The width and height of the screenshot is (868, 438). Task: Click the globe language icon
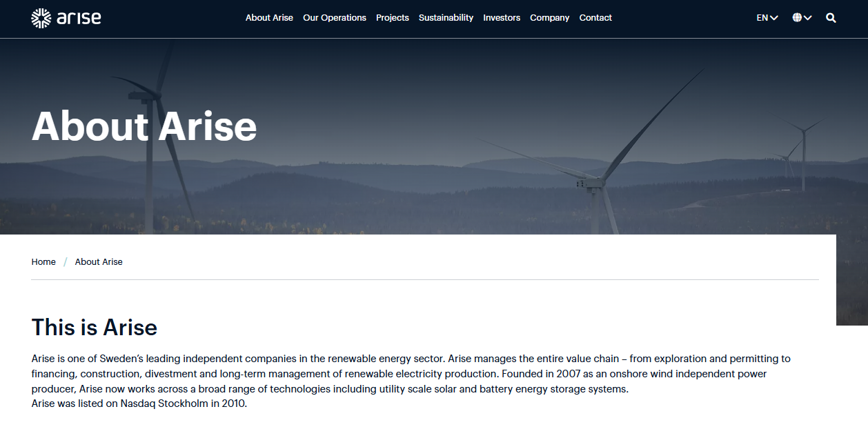coord(797,17)
